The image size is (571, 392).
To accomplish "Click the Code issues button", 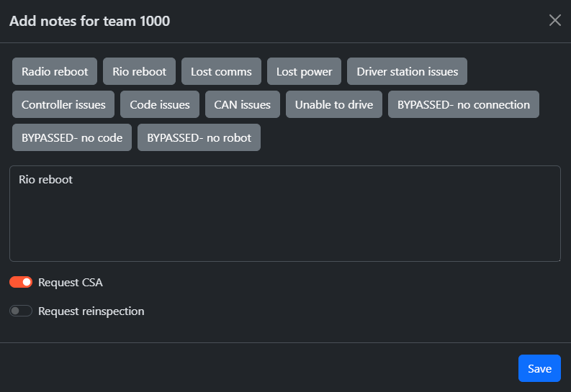I will pos(160,104).
